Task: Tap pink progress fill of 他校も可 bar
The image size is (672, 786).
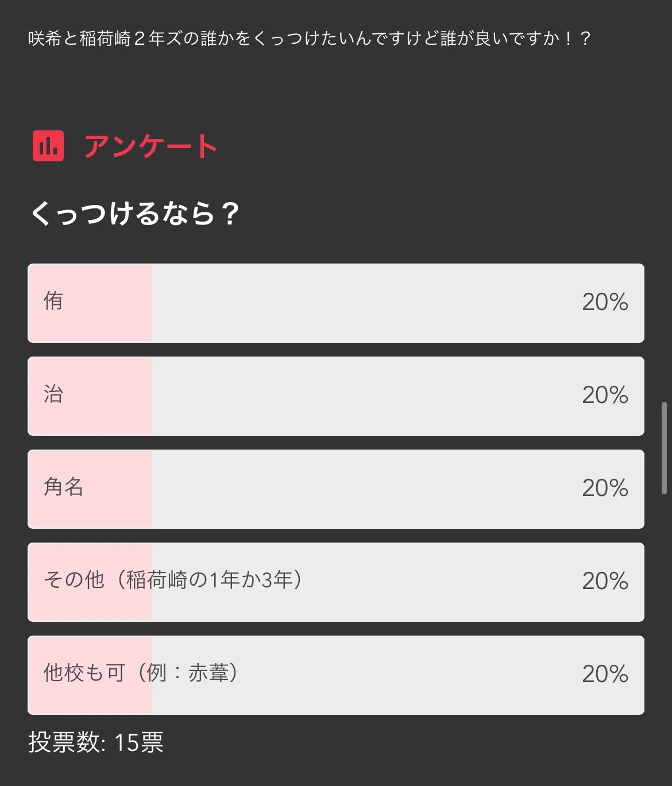Action: [90, 675]
